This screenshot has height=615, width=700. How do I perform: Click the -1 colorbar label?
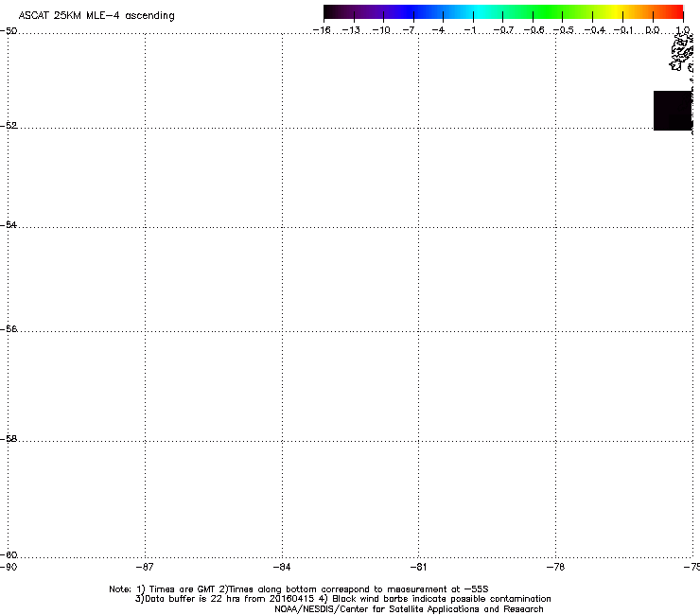pyautogui.click(x=469, y=30)
